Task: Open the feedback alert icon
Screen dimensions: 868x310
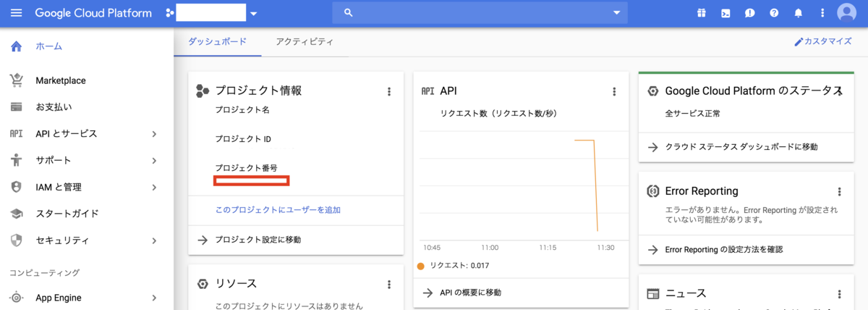Action: [750, 13]
